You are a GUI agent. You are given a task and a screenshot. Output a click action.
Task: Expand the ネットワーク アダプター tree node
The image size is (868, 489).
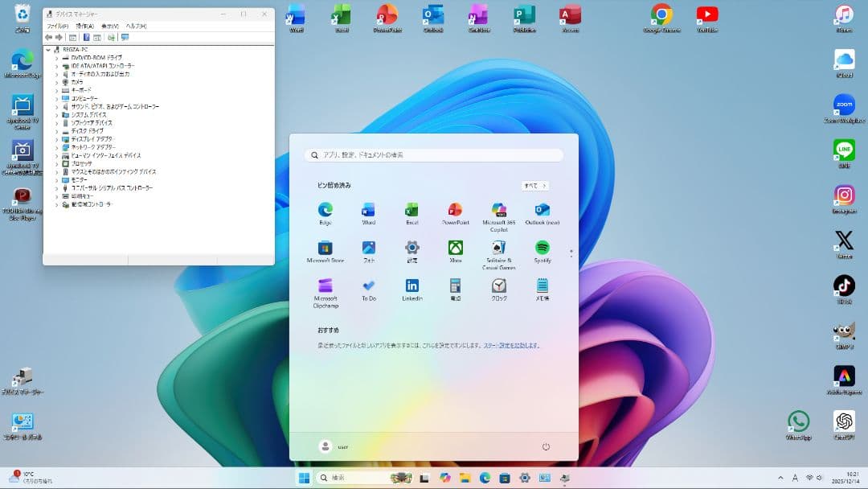click(x=56, y=147)
